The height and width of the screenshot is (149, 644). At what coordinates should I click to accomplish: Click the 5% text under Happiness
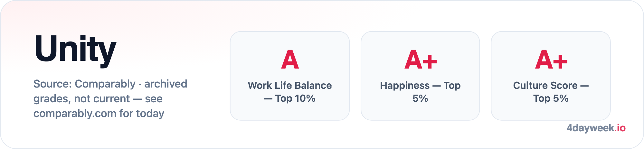pyautogui.click(x=420, y=98)
